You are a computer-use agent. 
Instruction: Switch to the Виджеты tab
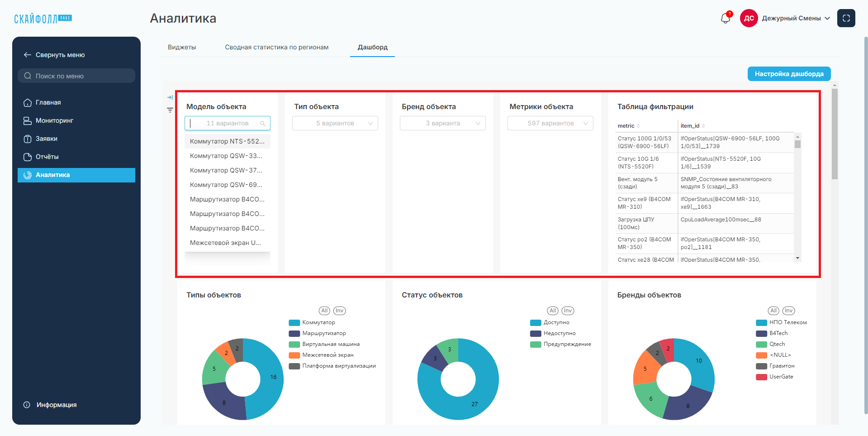pyautogui.click(x=182, y=47)
